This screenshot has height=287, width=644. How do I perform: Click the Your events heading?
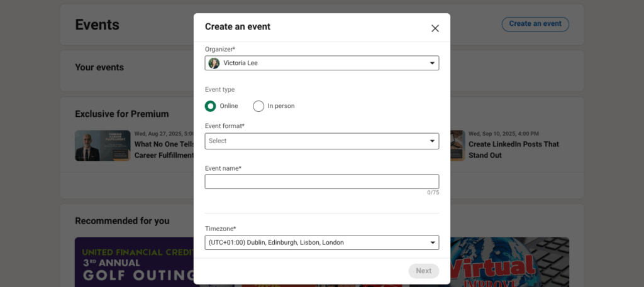pos(99,67)
